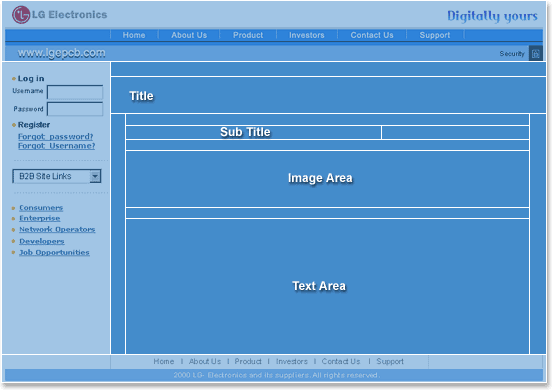Click the Register link
The image size is (554, 391).
click(x=34, y=125)
